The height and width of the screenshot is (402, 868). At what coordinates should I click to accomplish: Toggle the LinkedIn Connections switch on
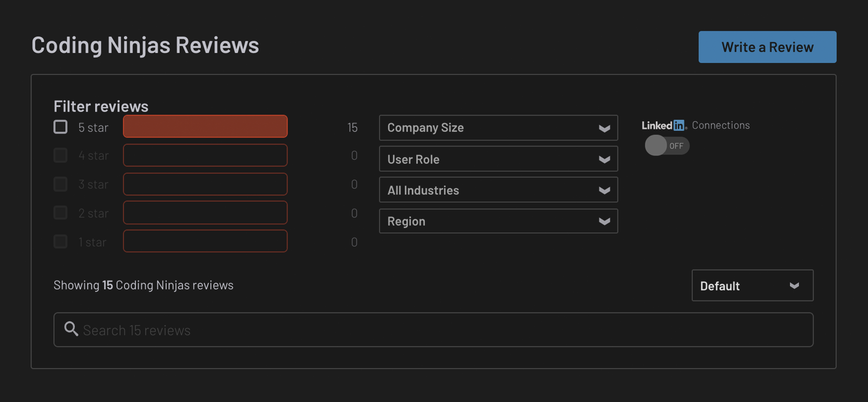pos(667,146)
